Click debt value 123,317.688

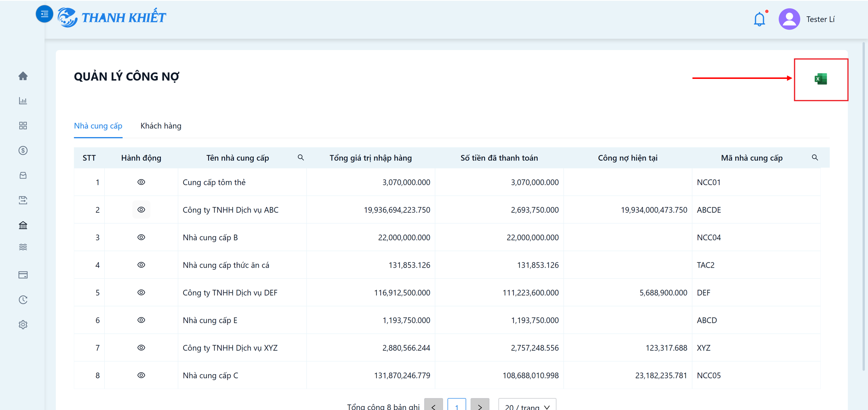[x=666, y=348]
